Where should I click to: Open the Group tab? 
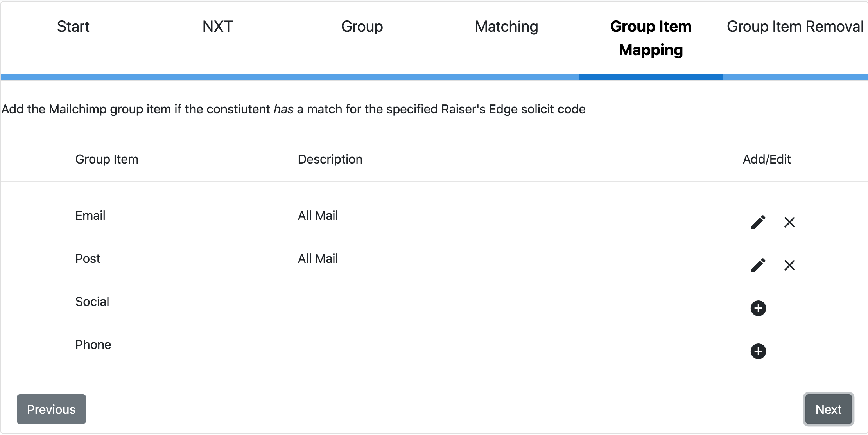[x=362, y=27]
